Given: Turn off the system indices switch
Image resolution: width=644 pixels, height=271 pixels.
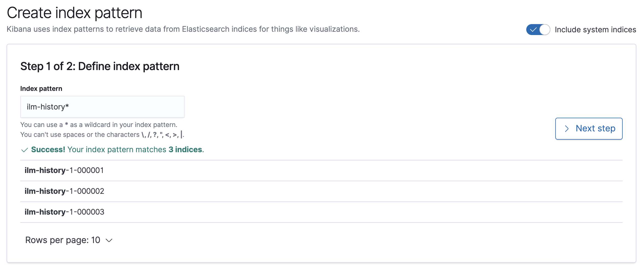Looking at the screenshot, I should point(538,30).
